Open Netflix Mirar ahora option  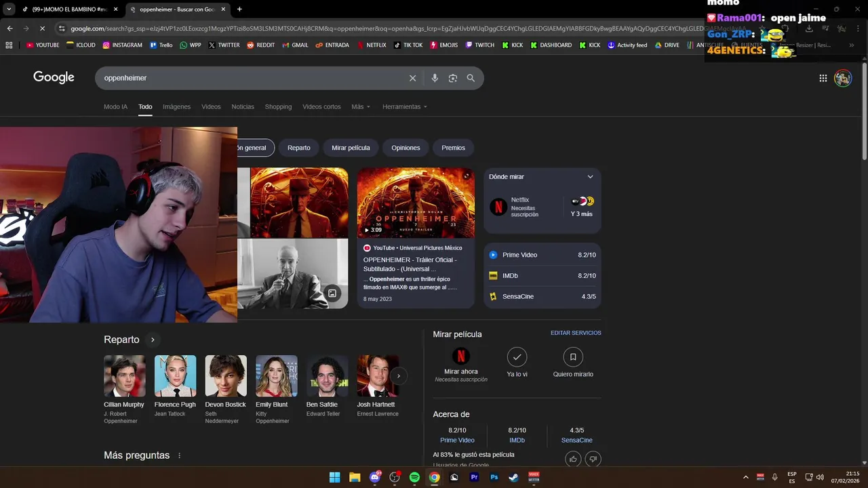(461, 364)
